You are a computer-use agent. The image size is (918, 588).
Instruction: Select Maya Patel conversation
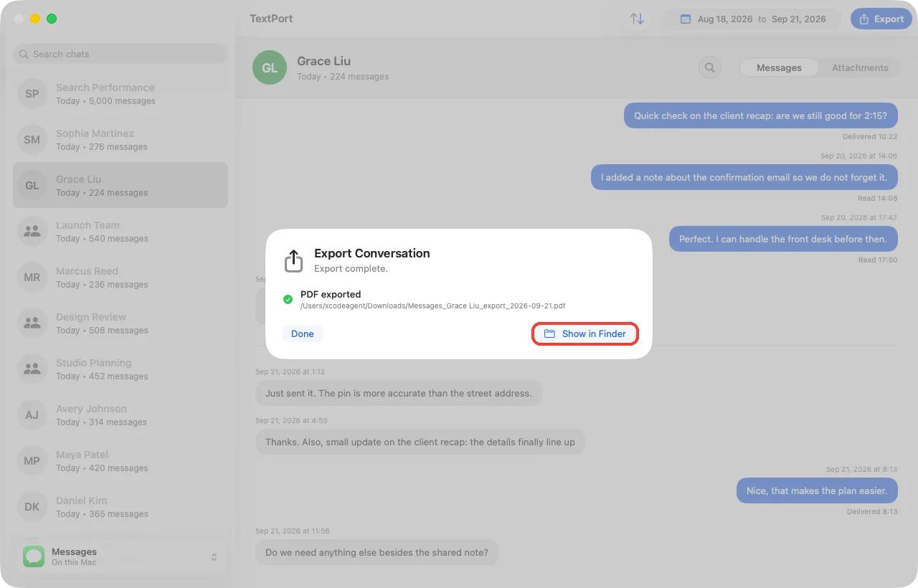[x=120, y=460]
